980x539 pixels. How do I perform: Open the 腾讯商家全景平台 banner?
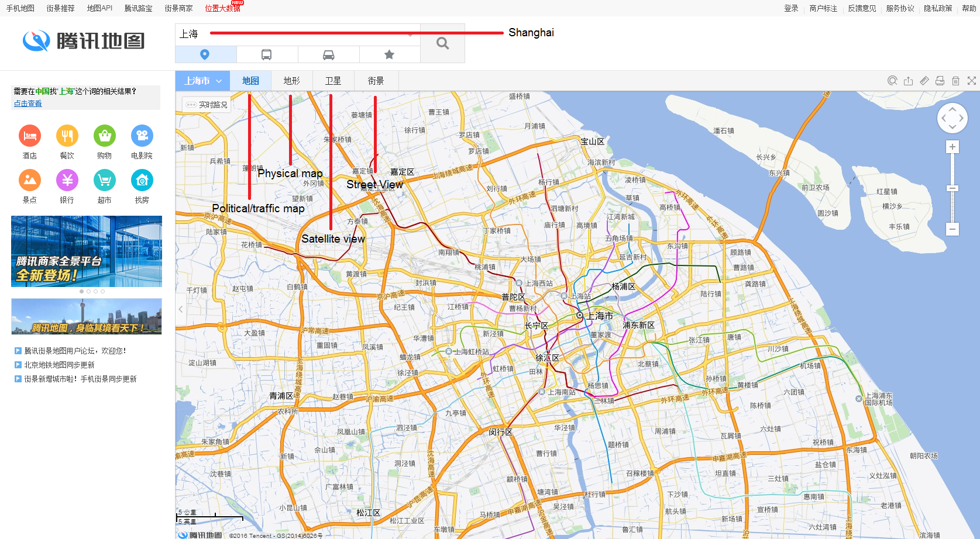pyautogui.click(x=87, y=251)
